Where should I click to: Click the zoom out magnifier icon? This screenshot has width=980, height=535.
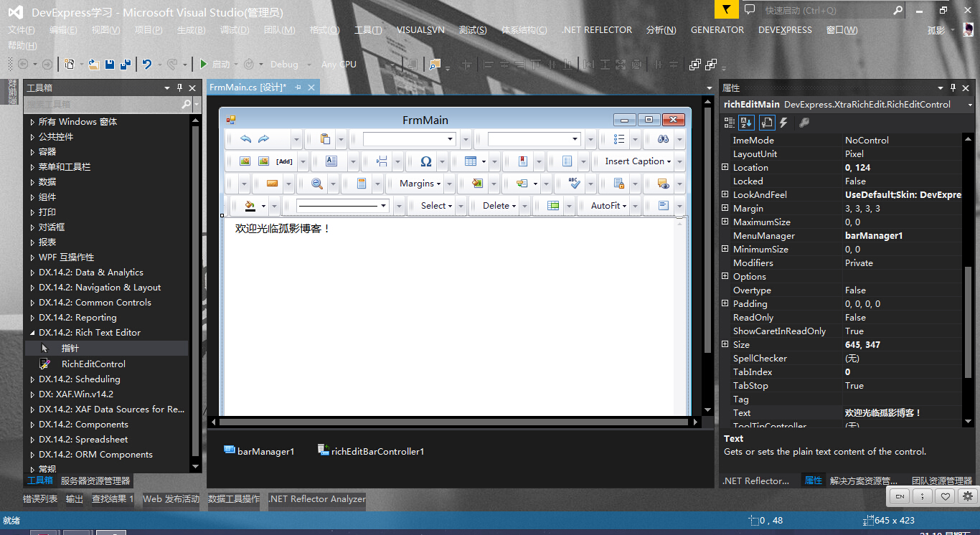(x=316, y=184)
